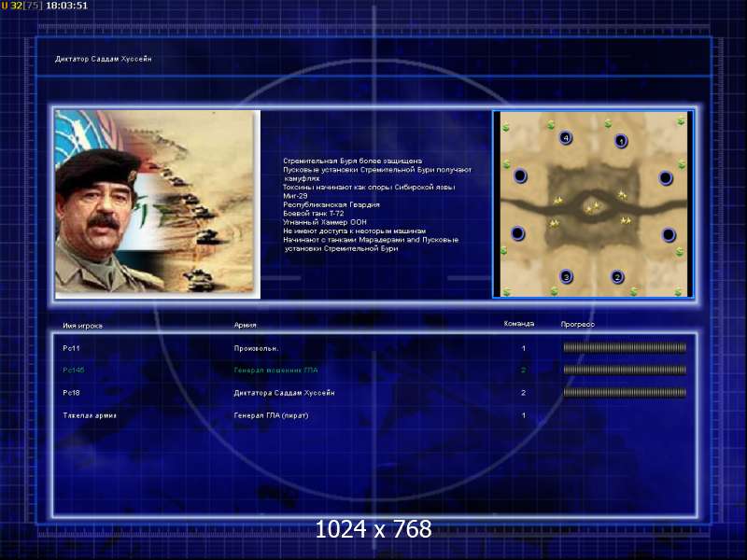This screenshot has height=560, width=747.
Task: Click the double-star marker at the minimap center
Action: 592,208
